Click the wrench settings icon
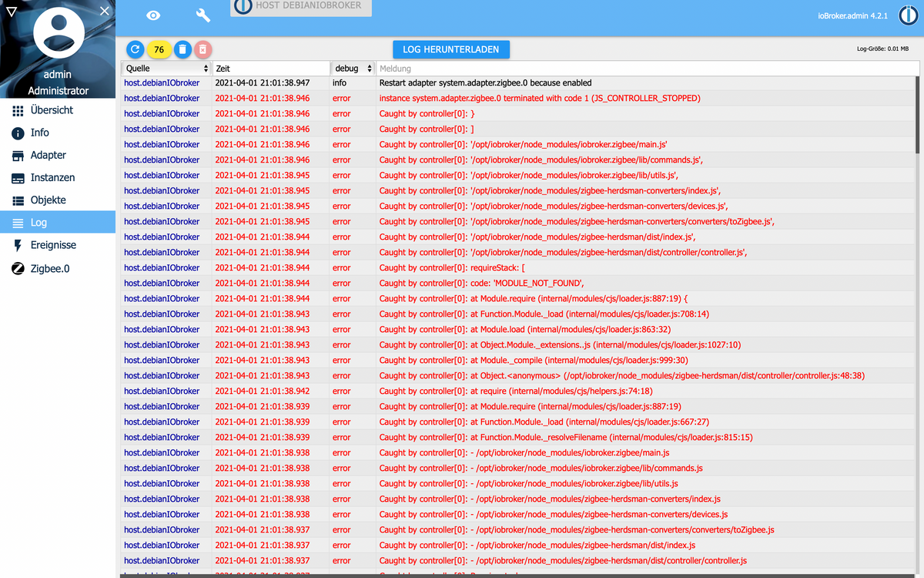The height and width of the screenshot is (578, 924). point(203,15)
